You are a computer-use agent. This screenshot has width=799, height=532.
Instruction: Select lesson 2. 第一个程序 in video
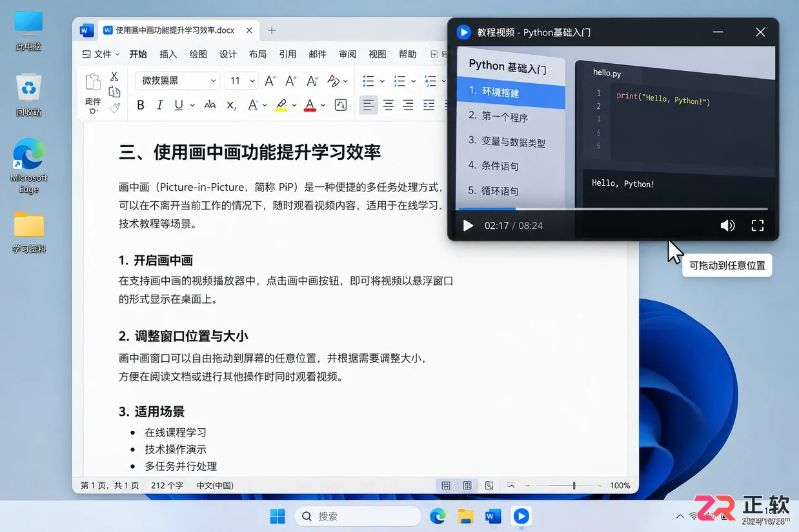pyautogui.click(x=498, y=117)
